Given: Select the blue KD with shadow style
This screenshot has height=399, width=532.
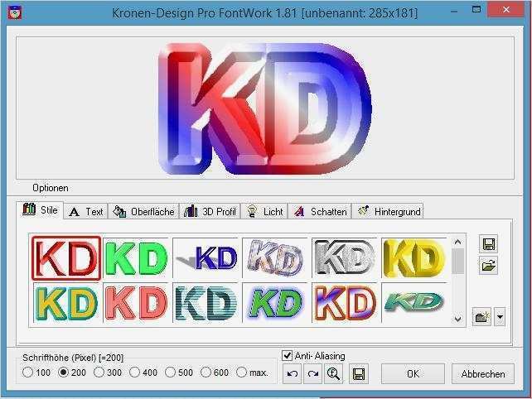Looking at the screenshot, I should [x=206, y=258].
